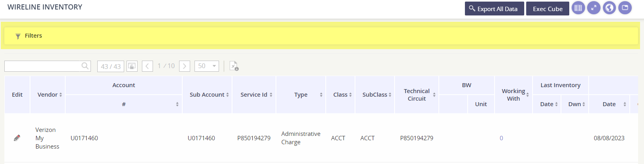Click the pencil edit icon for Verizon row
The width and height of the screenshot is (644, 164).
tap(17, 138)
